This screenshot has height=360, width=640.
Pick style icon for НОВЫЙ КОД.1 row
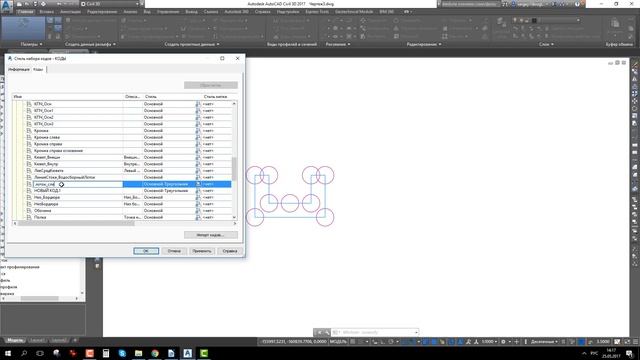tap(198, 191)
